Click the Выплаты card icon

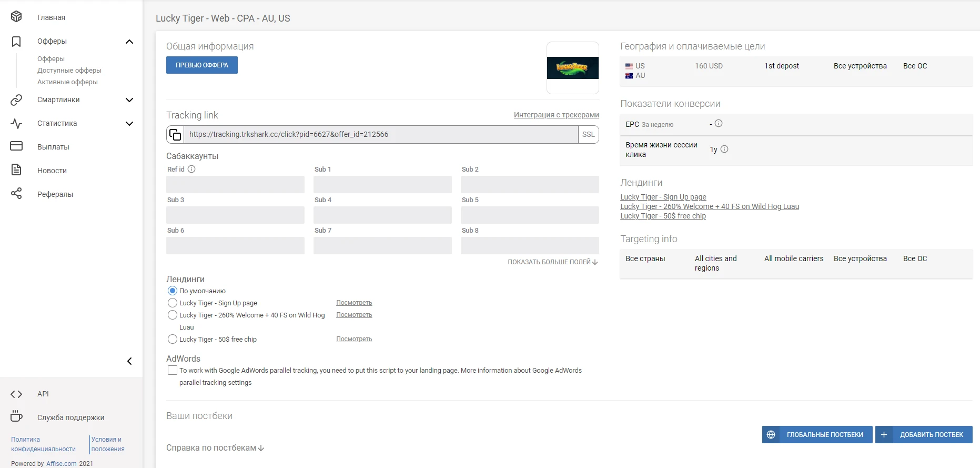coord(16,146)
